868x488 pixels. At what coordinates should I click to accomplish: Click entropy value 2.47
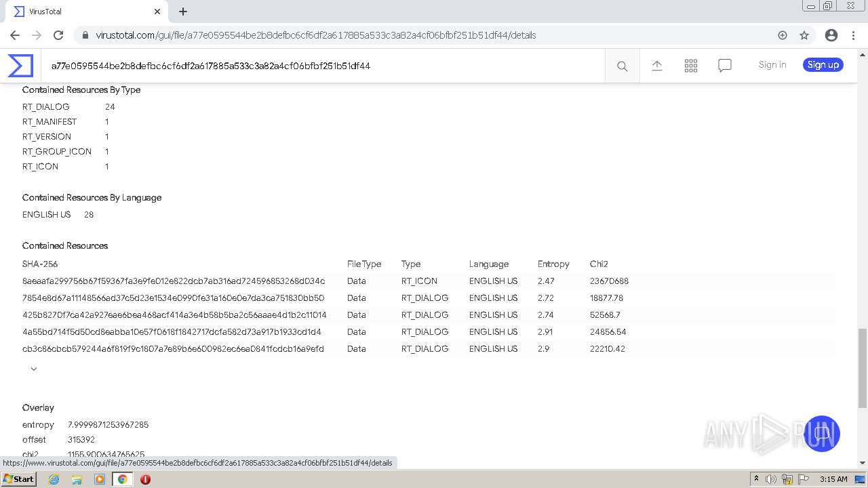click(x=546, y=281)
